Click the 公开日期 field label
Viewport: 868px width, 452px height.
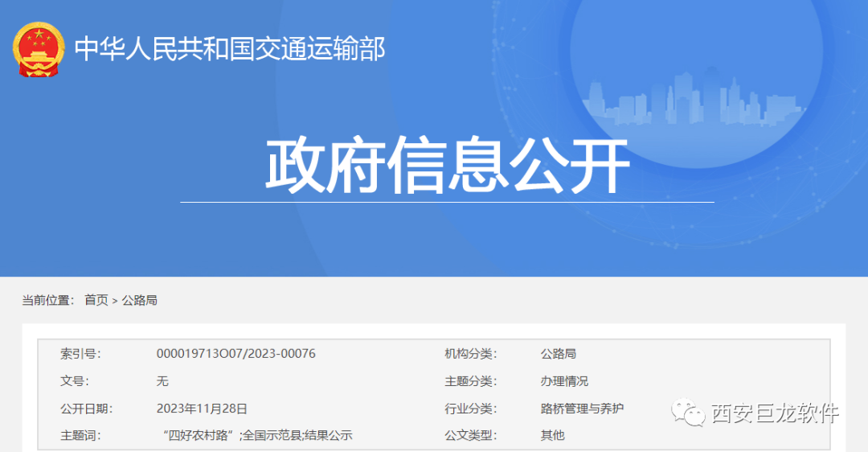point(87,409)
